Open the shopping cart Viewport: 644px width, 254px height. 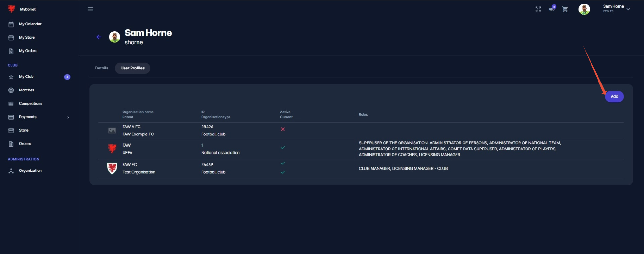(x=565, y=9)
